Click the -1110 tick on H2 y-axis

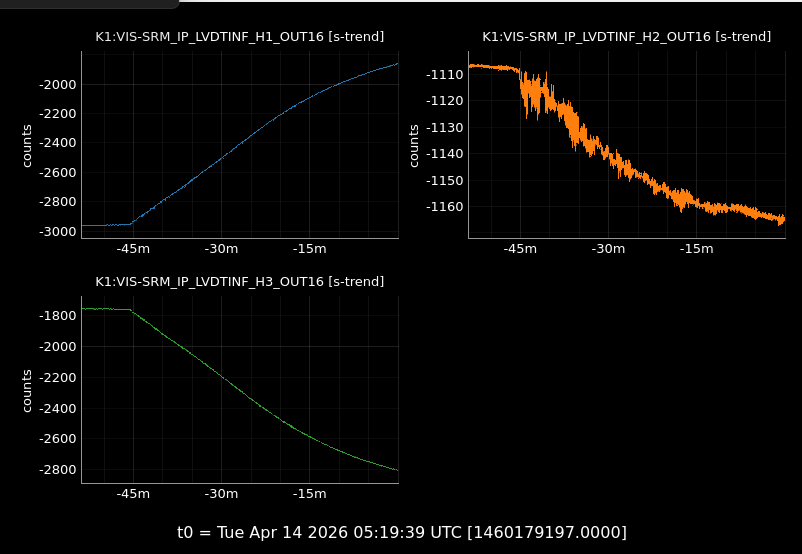(x=444, y=75)
